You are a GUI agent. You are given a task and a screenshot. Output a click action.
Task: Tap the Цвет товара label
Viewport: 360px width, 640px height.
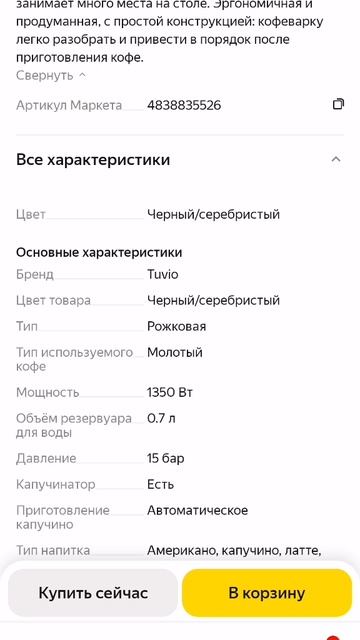[53, 300]
